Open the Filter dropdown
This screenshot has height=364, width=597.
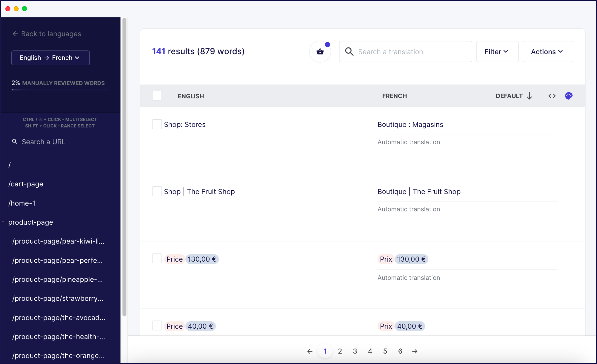[496, 51]
